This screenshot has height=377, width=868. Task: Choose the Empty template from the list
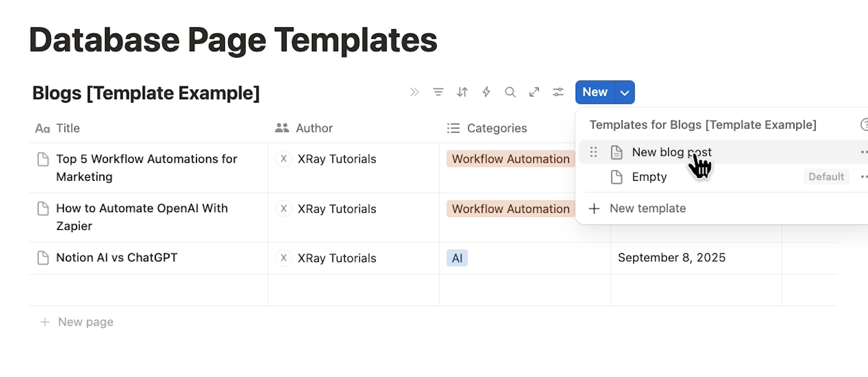651,177
